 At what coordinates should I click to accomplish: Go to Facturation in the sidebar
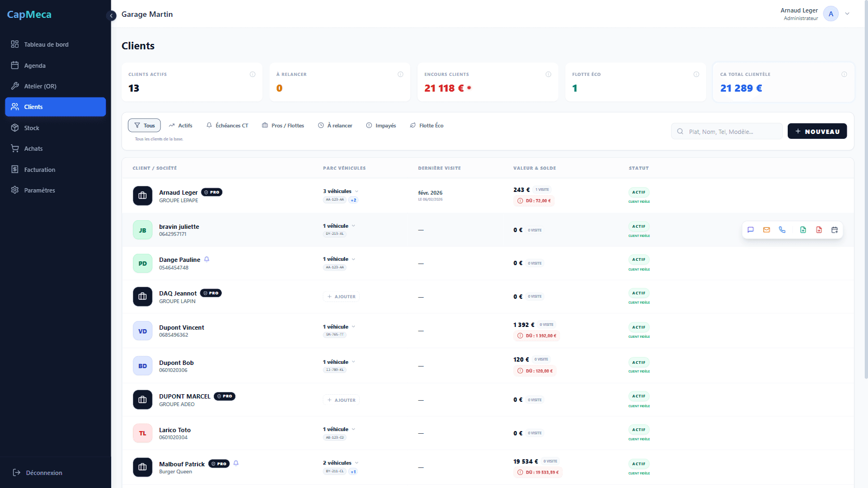[39, 169]
